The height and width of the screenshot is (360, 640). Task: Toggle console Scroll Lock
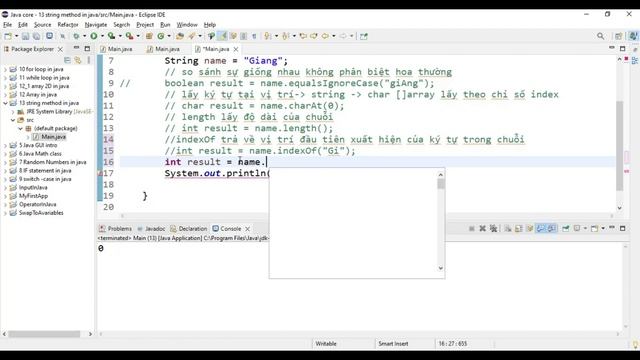pyautogui.click(x=519, y=229)
